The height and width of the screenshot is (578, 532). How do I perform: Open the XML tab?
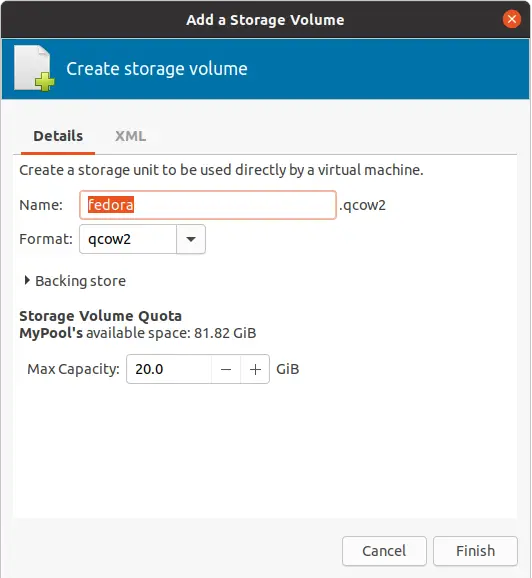point(130,136)
